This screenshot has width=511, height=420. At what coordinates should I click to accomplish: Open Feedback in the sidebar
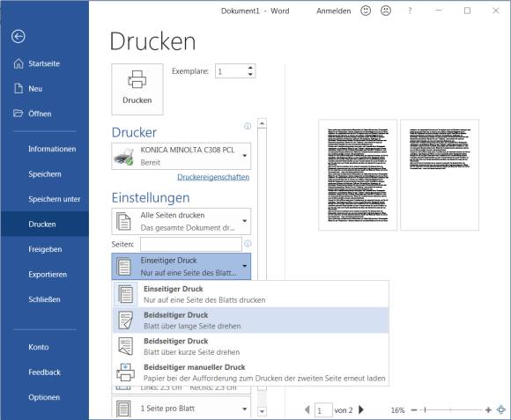pos(44,372)
